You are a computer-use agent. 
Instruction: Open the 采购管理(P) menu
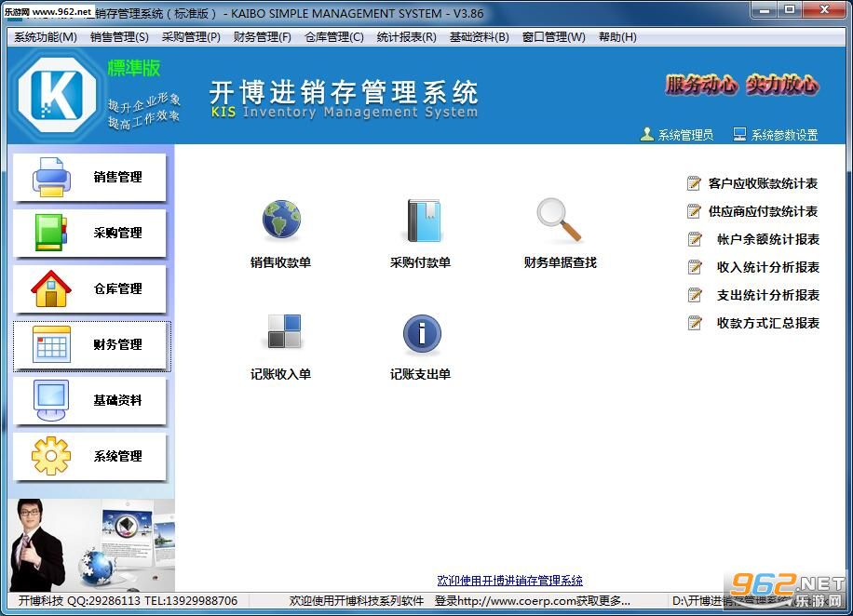tap(191, 37)
